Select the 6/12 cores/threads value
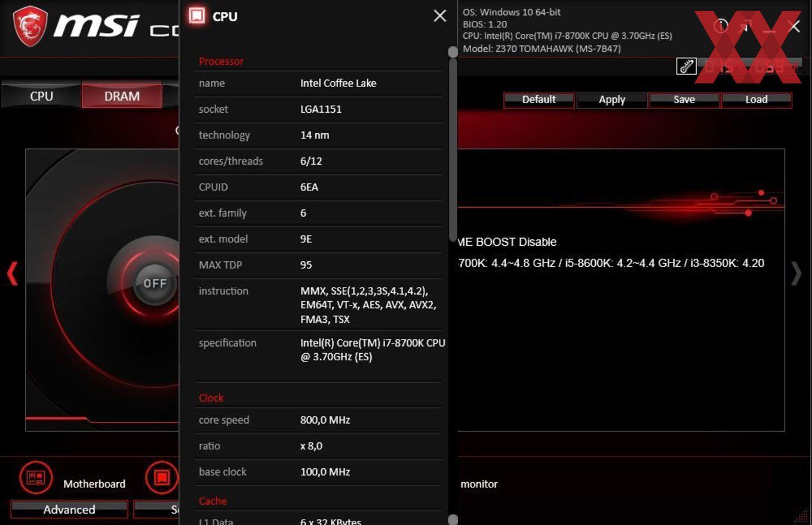Viewport: 812px width, 525px height. tap(311, 161)
